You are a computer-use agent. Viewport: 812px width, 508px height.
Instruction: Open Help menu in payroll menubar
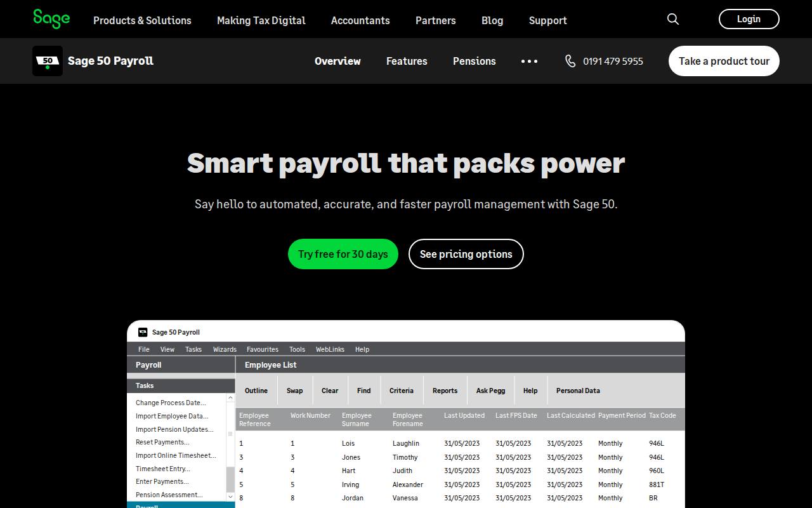tap(362, 349)
